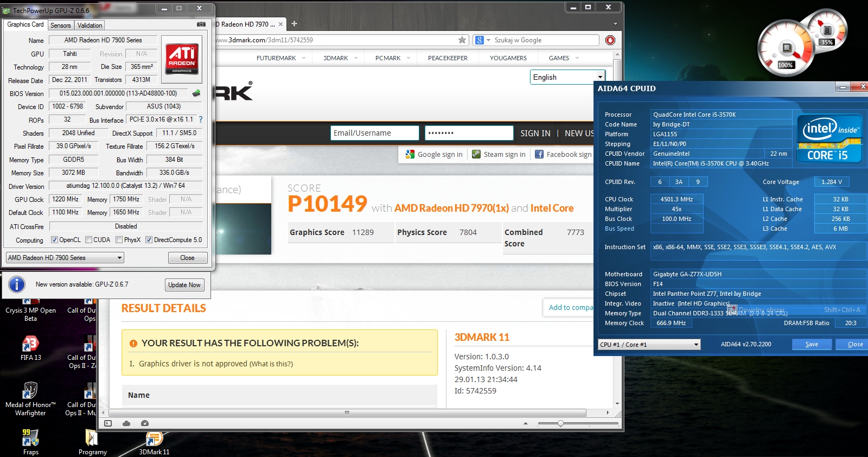The height and width of the screenshot is (457, 868).
Task: Click Google sign in button
Action: tap(434, 154)
